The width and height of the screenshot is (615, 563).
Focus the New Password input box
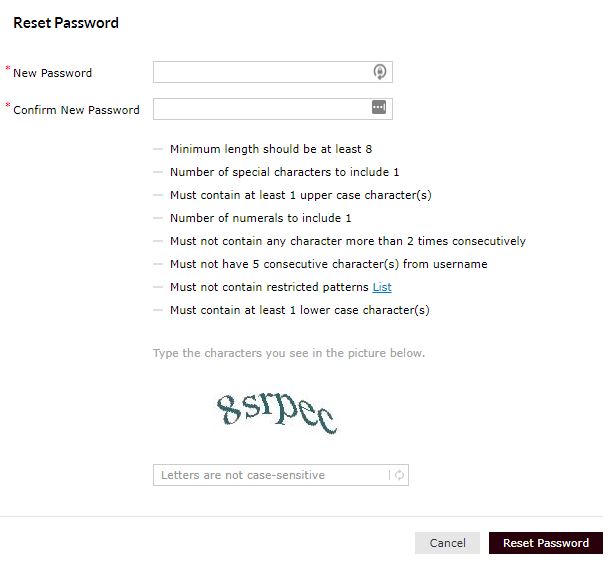(273, 72)
